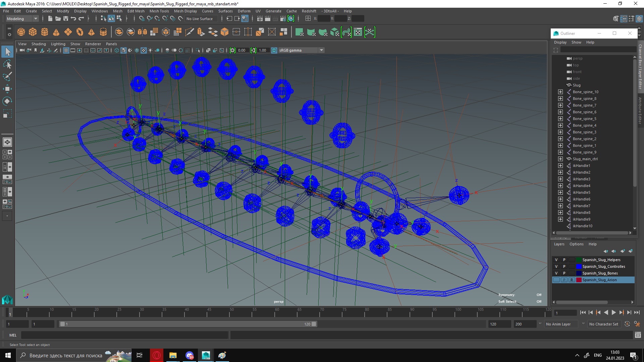Create a polygon cone from shelf

coord(56,32)
